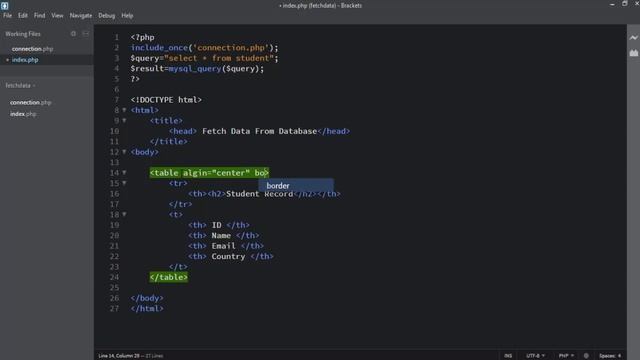Open the Find menu
This screenshot has height=360, width=640.
40,16
